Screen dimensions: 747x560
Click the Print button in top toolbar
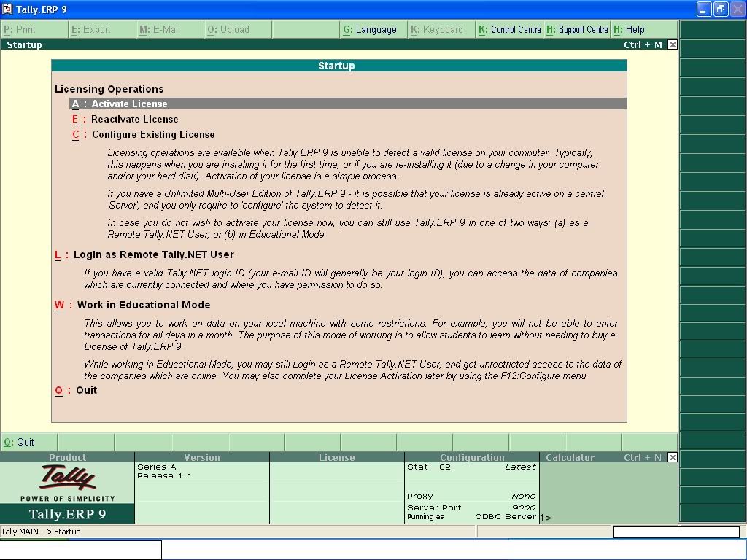[x=34, y=29]
